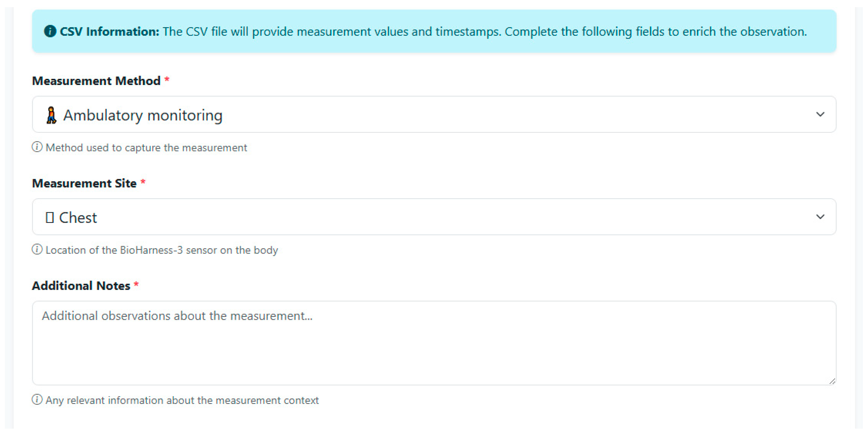Click the 'Any relevant information' helper text
Viewport: 868px width, 434px height.
[x=182, y=400]
